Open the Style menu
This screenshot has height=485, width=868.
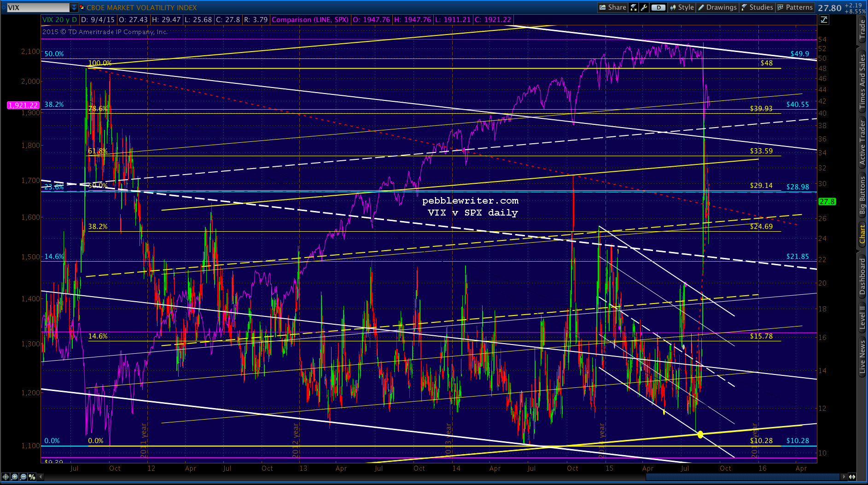(682, 7)
